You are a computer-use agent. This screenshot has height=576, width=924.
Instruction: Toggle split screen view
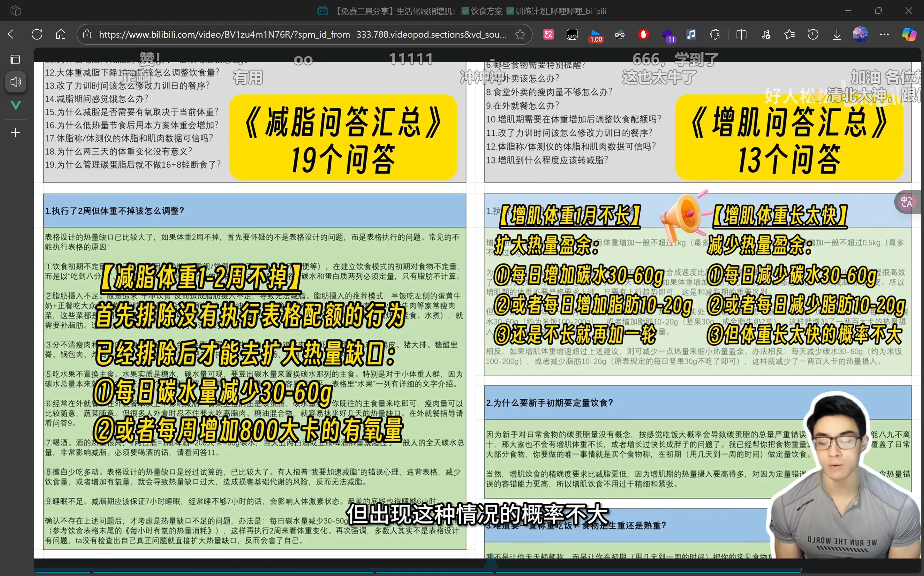tap(741, 35)
